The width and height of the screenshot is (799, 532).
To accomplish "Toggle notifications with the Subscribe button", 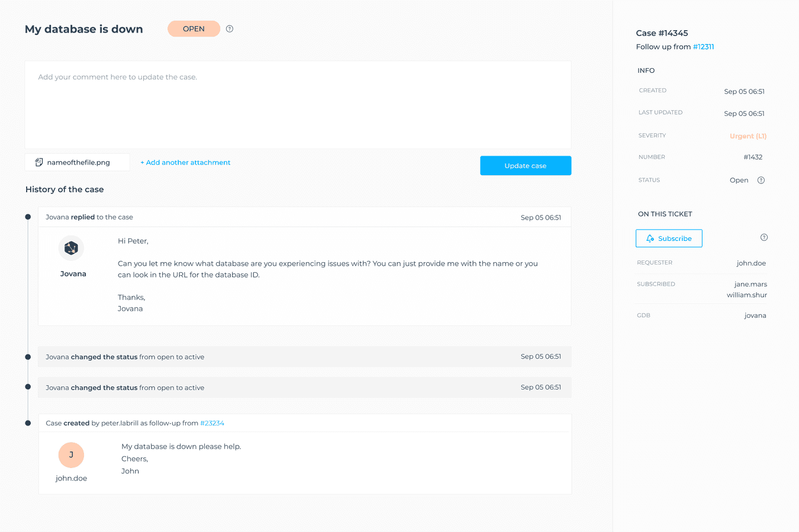I will click(x=669, y=238).
